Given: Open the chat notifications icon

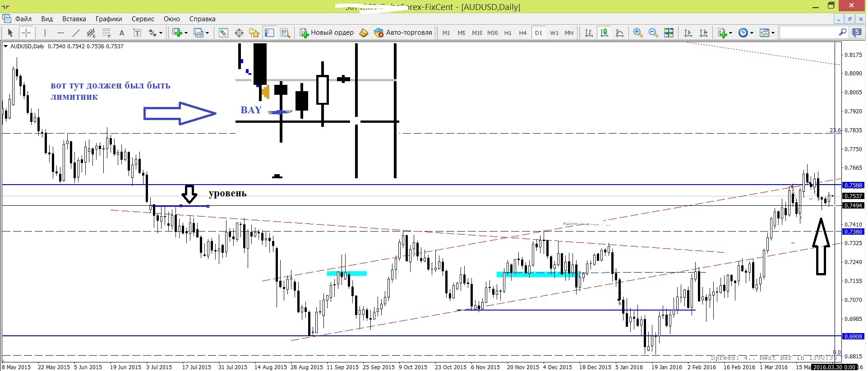Looking at the screenshot, I should [856, 32].
